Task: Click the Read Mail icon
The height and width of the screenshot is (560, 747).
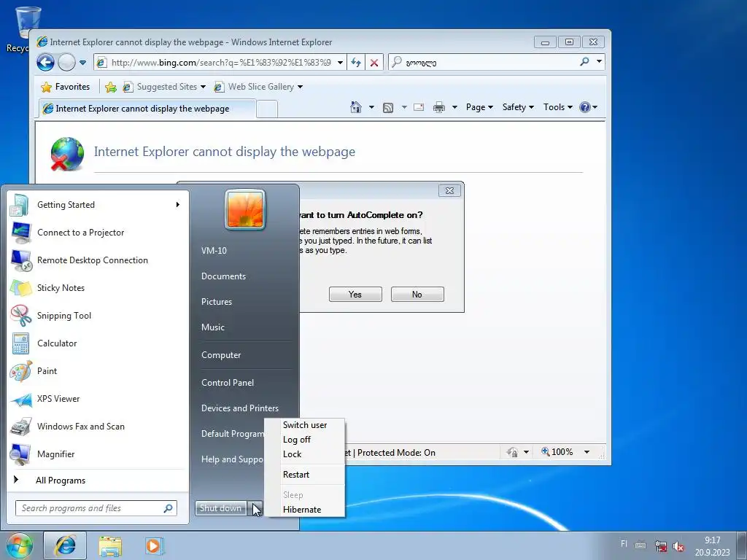Action: (419, 107)
